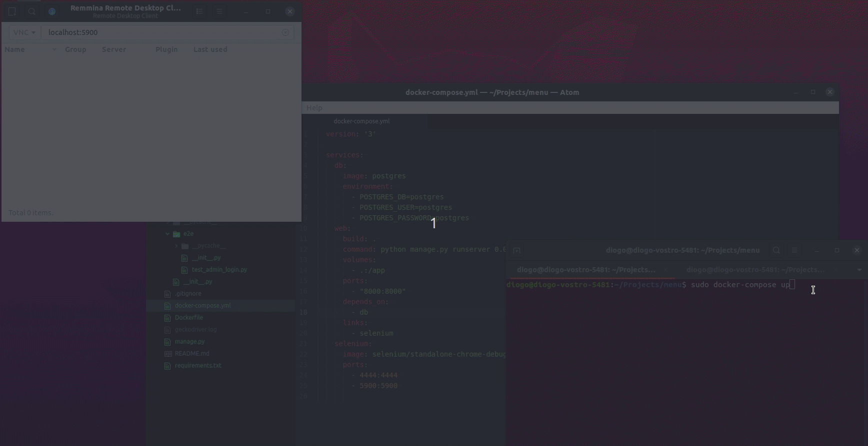Click the blue globe icon in Remmina
Image resolution: width=868 pixels, height=446 pixels.
52,11
